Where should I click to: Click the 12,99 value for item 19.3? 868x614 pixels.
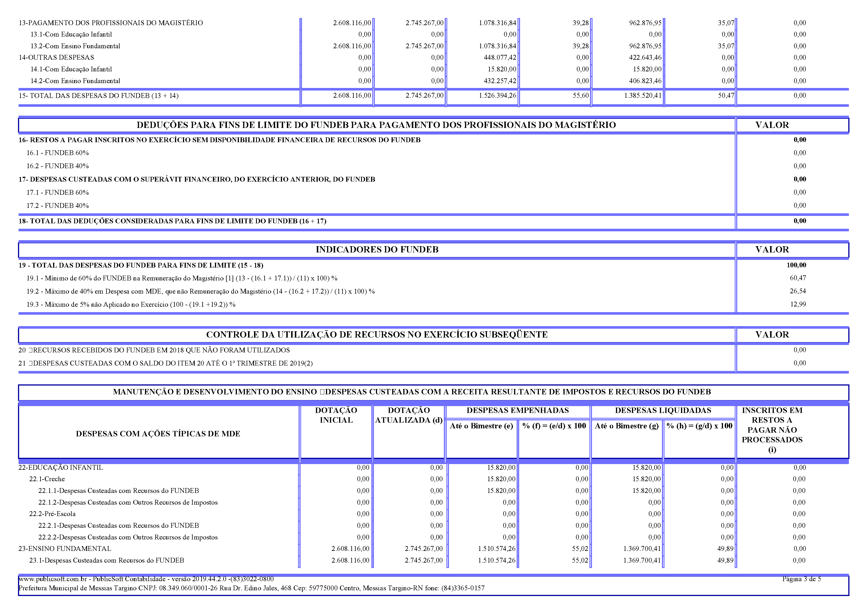click(798, 304)
